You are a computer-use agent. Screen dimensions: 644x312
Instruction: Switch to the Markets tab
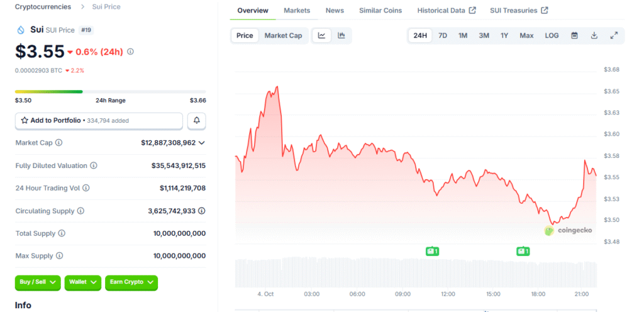[x=297, y=11]
